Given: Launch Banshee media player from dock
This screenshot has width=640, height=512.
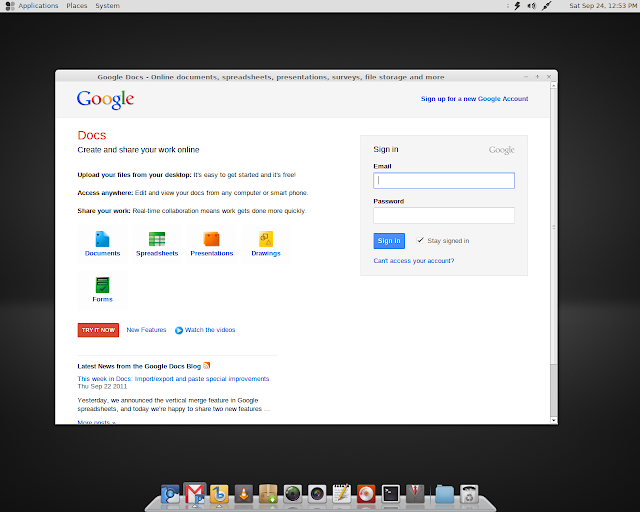Looking at the screenshot, I should [x=219, y=494].
